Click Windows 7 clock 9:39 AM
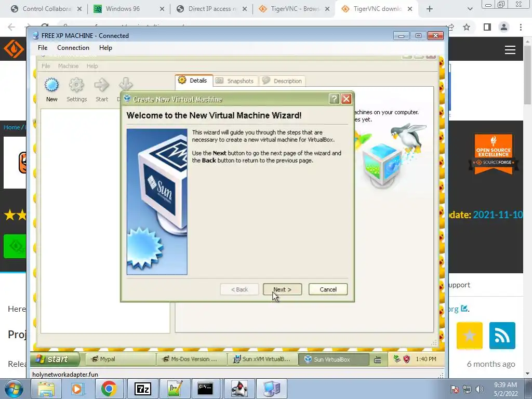Screen dimensions: 532x399 coord(505,385)
